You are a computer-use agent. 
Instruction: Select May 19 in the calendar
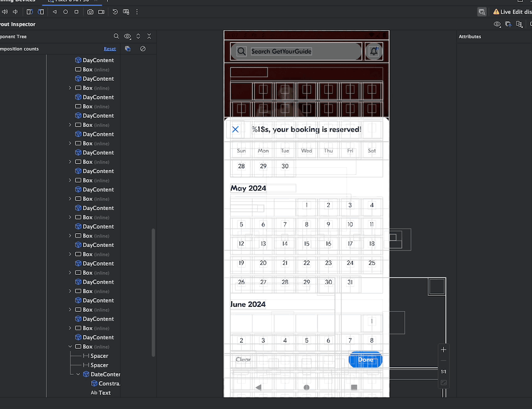point(241,263)
